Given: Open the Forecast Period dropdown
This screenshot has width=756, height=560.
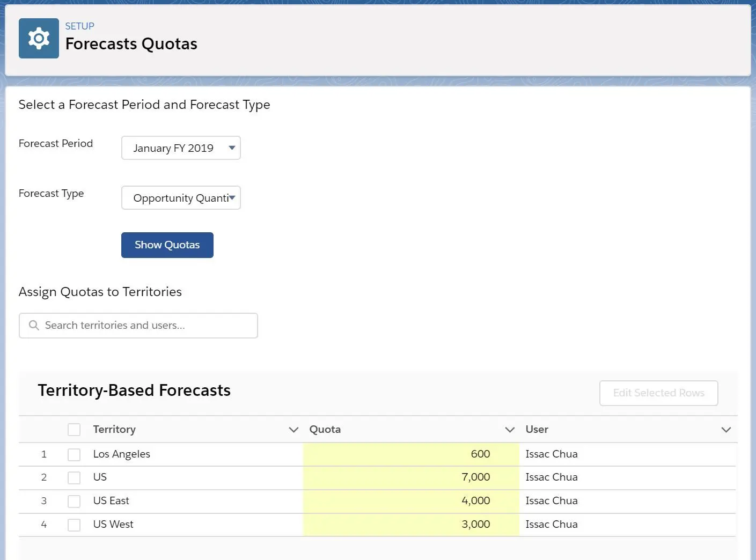Looking at the screenshot, I should (x=181, y=148).
